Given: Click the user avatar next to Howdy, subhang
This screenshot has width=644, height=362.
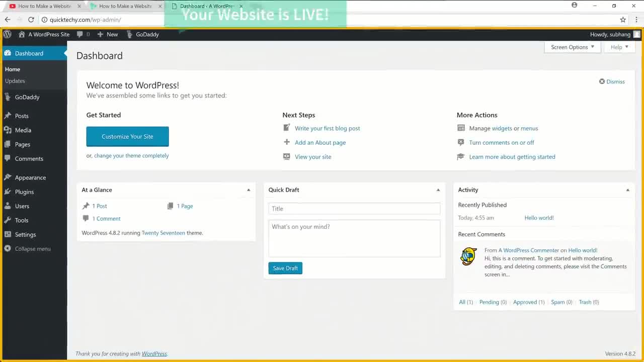Looking at the screenshot, I should [636, 34].
